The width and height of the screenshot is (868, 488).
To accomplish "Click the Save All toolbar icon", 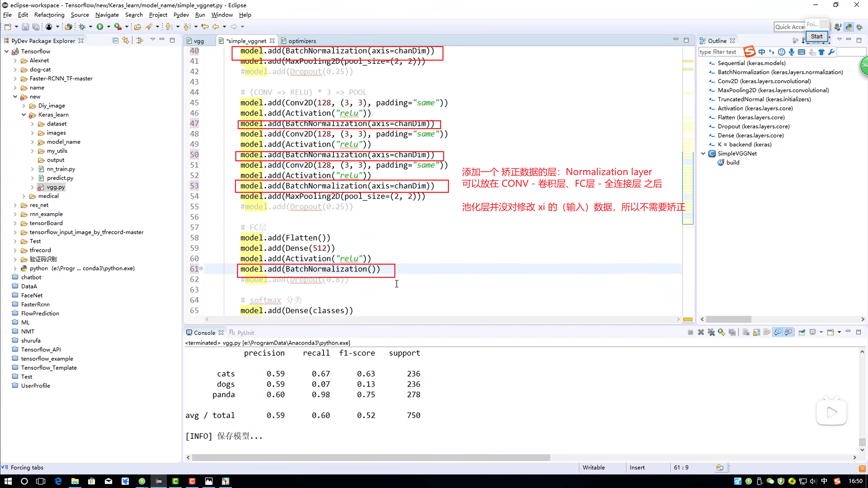I will (x=36, y=27).
